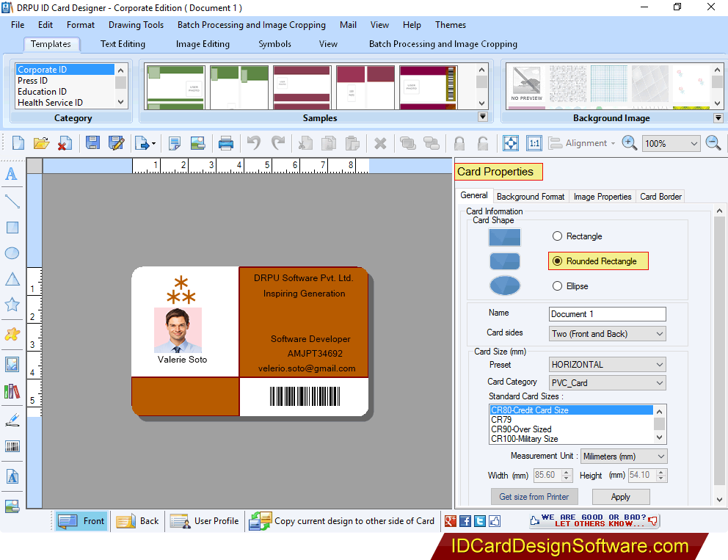Select the Text tool in left toolbar

(x=11, y=175)
